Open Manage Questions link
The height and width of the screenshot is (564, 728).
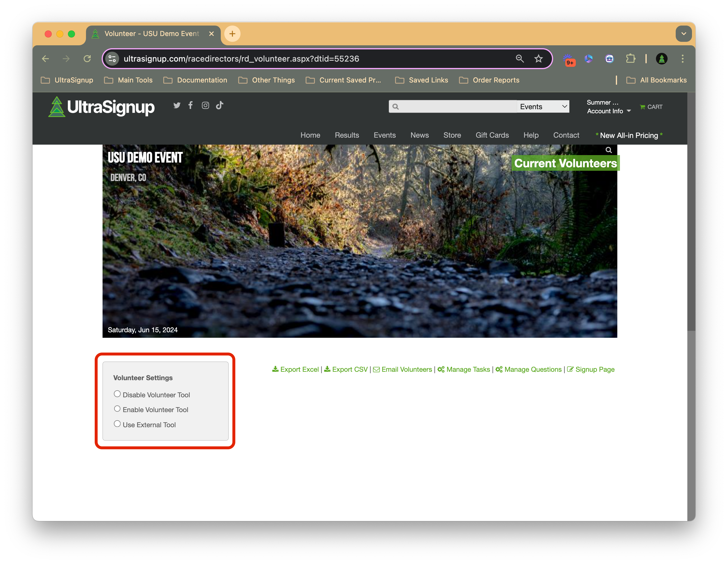pos(528,369)
